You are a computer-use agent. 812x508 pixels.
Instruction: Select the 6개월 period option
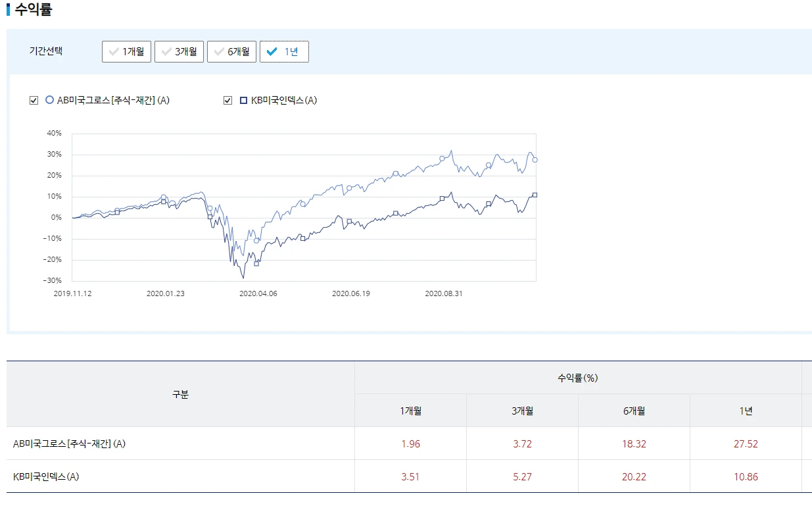point(231,51)
